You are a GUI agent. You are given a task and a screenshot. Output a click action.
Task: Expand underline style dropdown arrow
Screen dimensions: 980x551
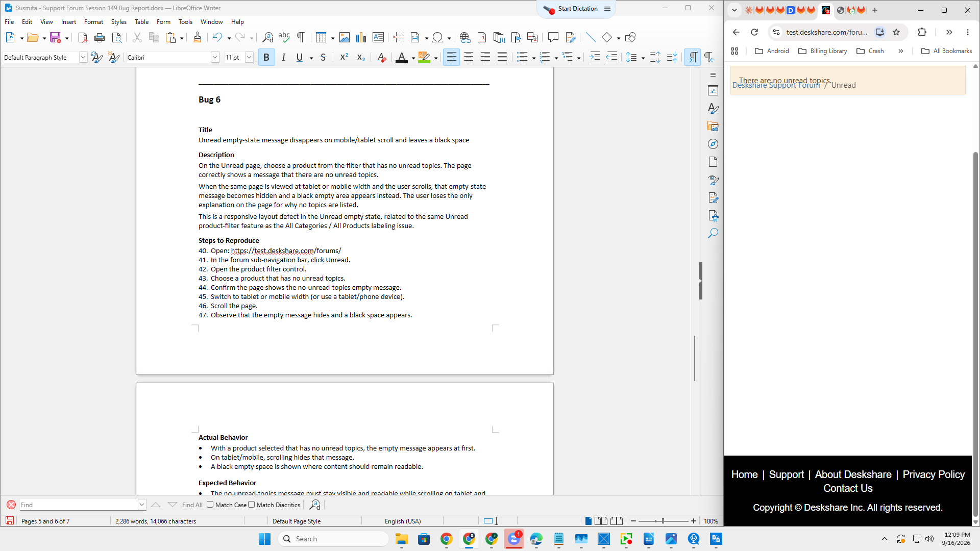click(x=311, y=58)
